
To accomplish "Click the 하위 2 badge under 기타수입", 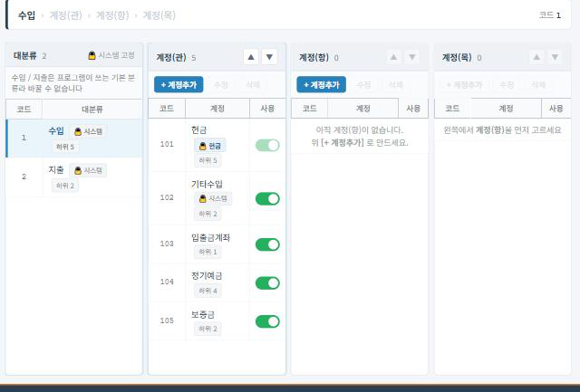I will pos(208,214).
